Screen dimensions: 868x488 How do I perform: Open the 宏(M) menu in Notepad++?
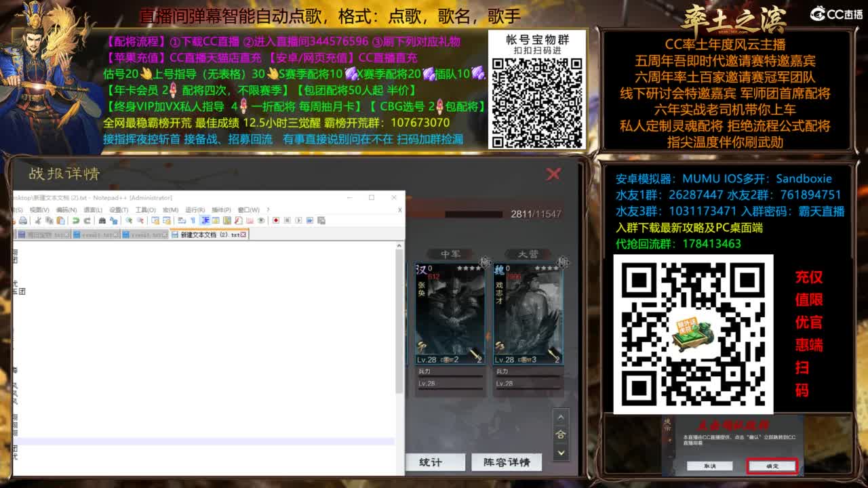coord(170,210)
